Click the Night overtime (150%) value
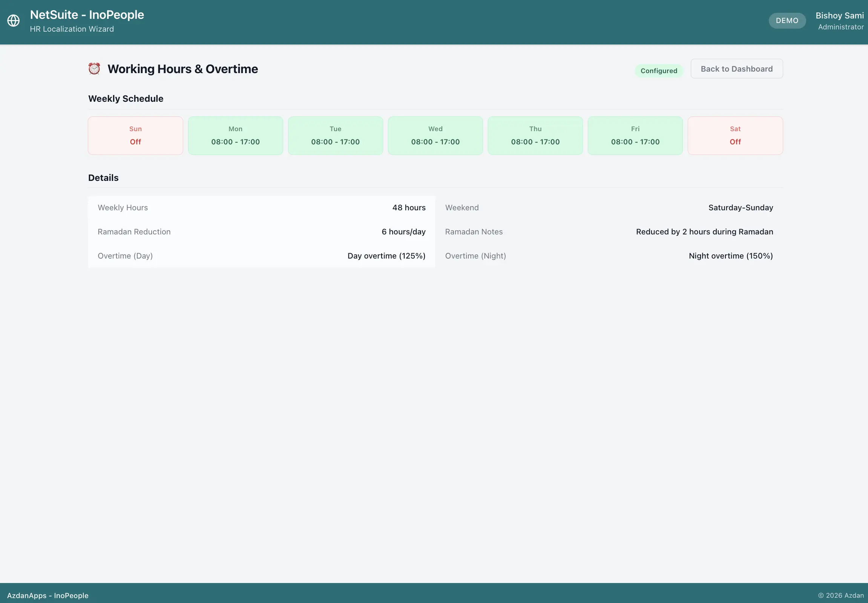This screenshot has height=603, width=868. coord(730,256)
